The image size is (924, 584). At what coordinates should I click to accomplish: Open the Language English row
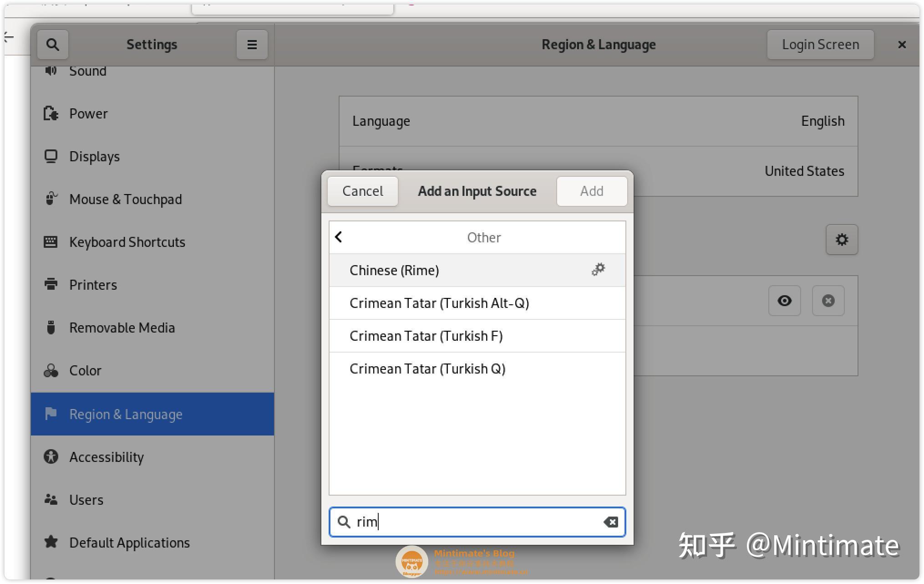pyautogui.click(x=598, y=121)
